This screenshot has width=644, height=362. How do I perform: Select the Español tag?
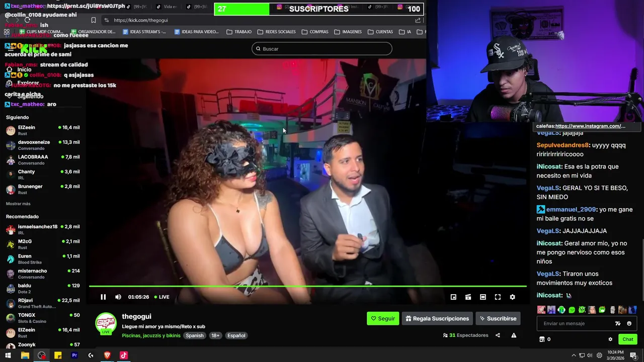(x=236, y=336)
